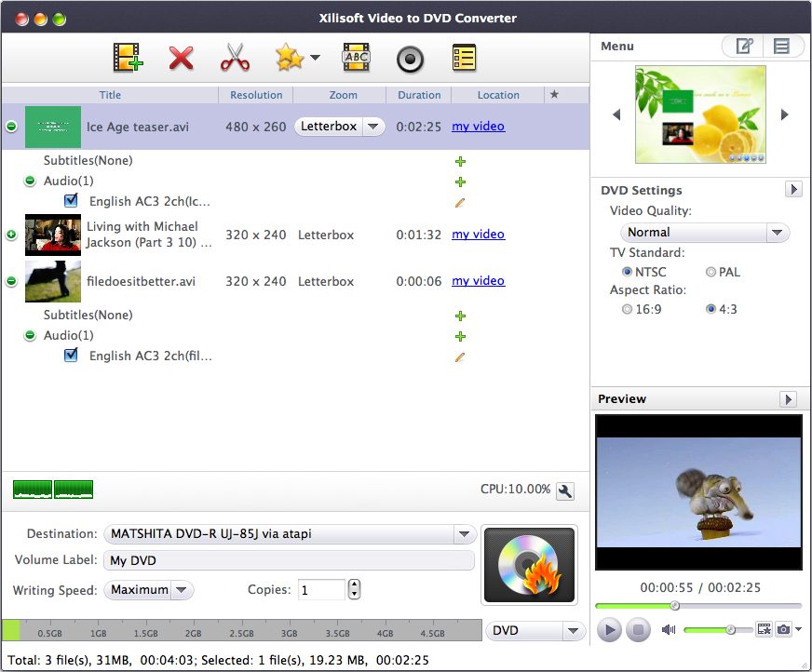Open preferences with the wrench icon
Screen dimensions: 812x672
click(564, 491)
